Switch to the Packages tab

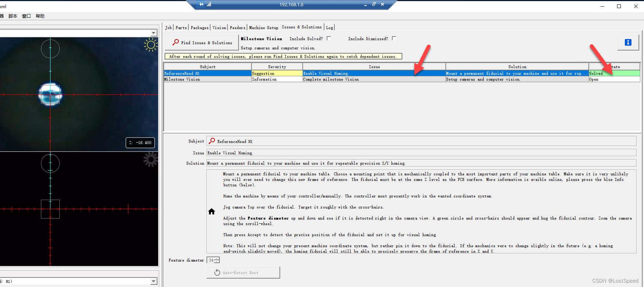point(199,28)
